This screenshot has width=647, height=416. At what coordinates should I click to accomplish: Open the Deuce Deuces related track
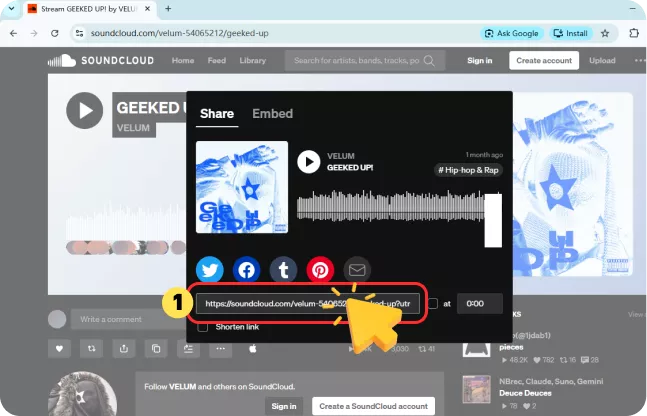pos(525,393)
